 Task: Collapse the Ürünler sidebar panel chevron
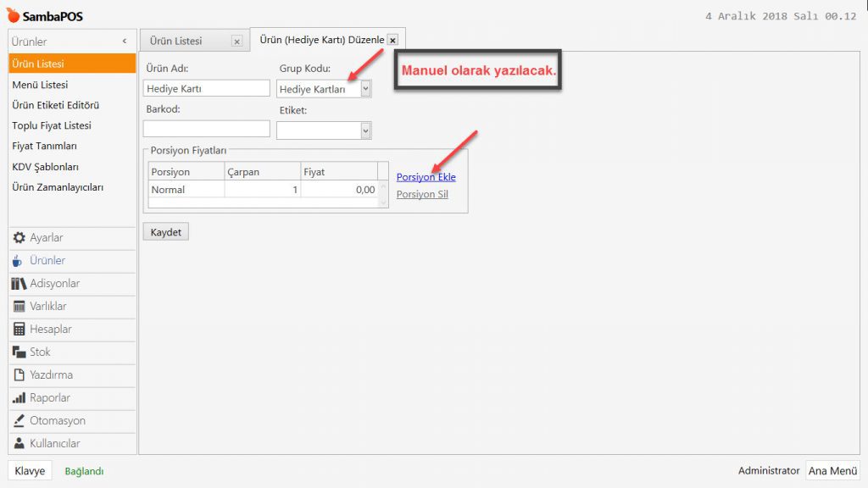click(x=125, y=42)
